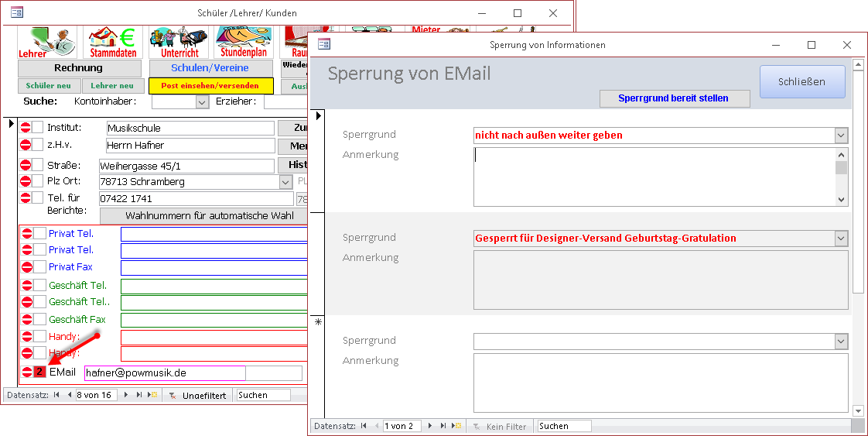This screenshot has width=868, height=436.
Task: Click red block icon beside Straße
Action: [x=26, y=165]
